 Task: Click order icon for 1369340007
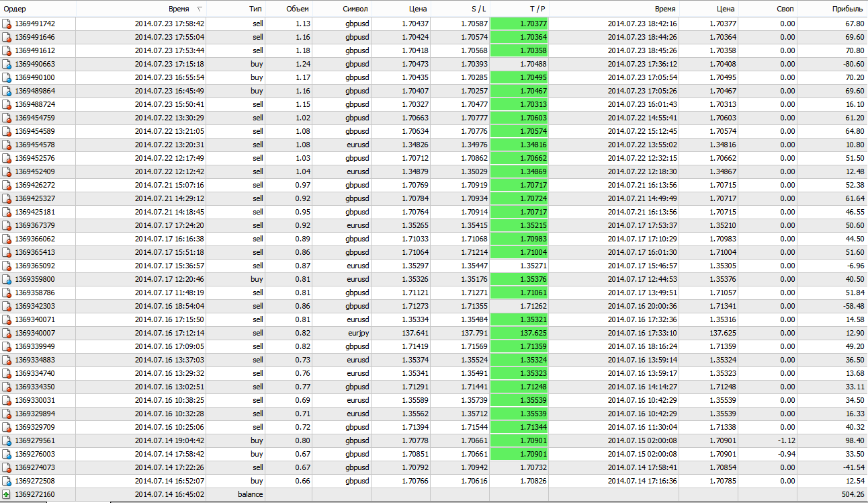tap(7, 333)
